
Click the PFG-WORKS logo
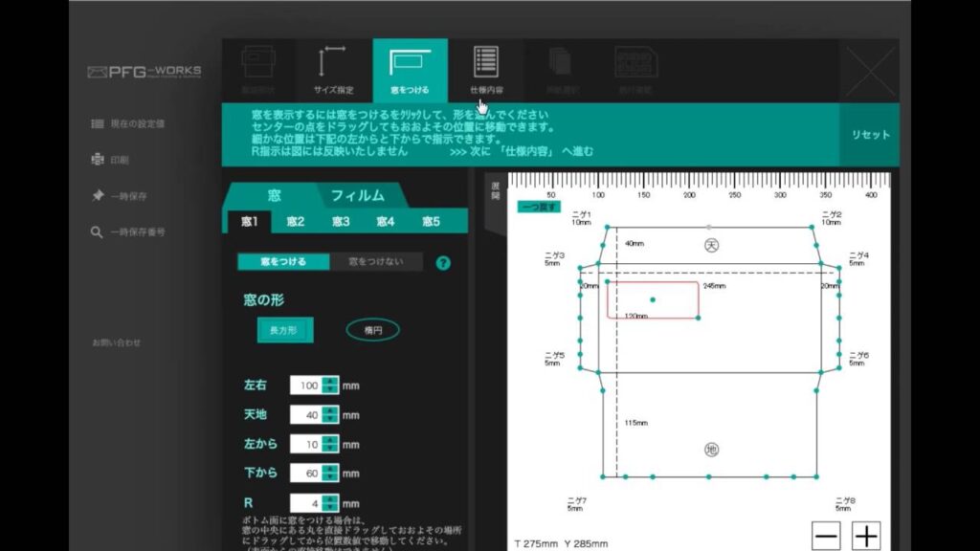click(x=145, y=72)
